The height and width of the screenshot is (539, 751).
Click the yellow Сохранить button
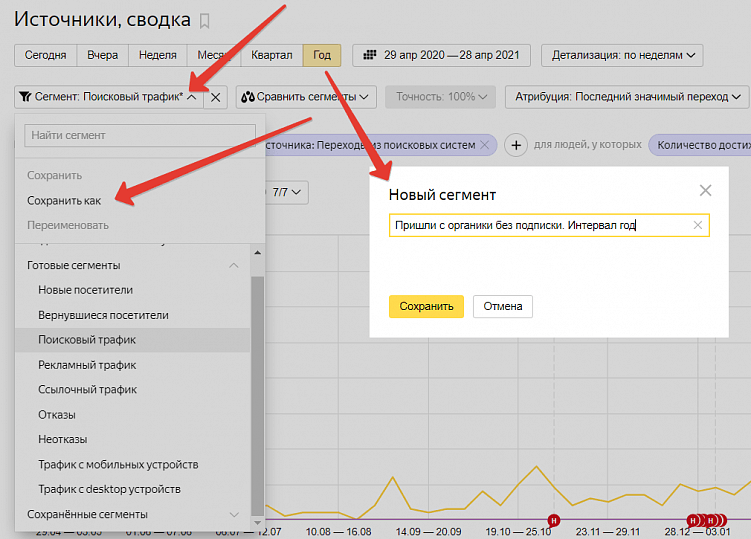click(x=426, y=307)
